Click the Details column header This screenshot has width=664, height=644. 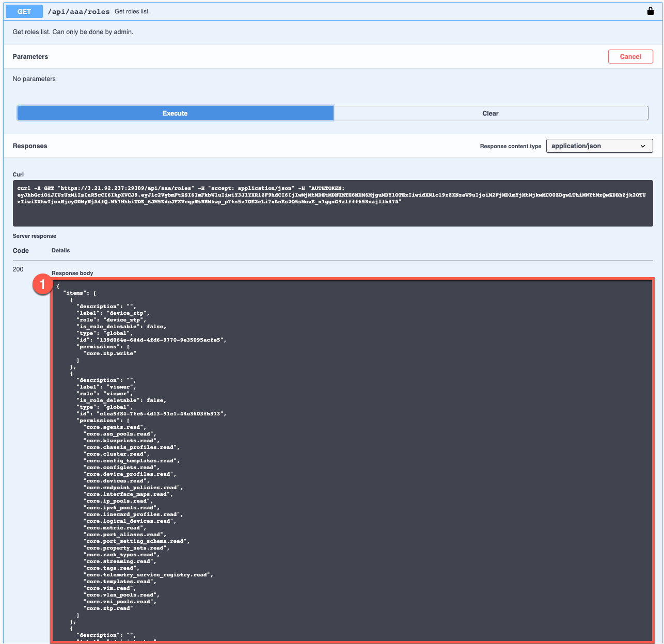(60, 250)
